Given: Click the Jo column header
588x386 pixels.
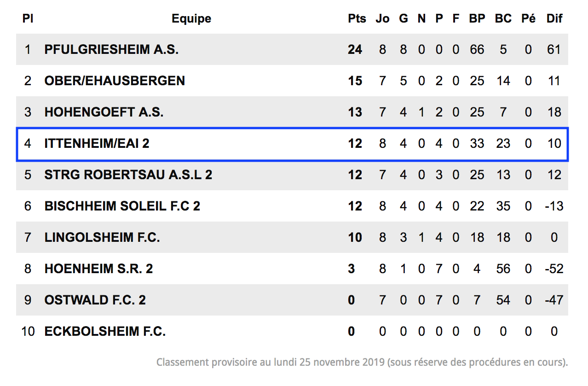Looking at the screenshot, I should (383, 18).
